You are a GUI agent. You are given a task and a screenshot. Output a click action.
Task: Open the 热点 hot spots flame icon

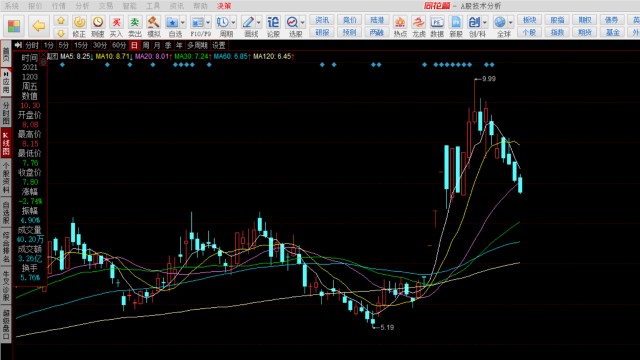pyautogui.click(x=400, y=26)
